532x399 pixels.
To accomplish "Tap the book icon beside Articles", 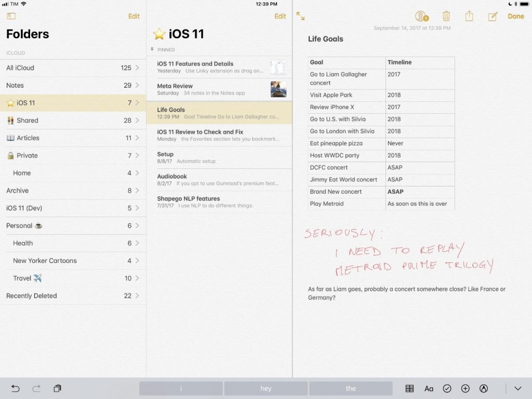I will point(10,138).
